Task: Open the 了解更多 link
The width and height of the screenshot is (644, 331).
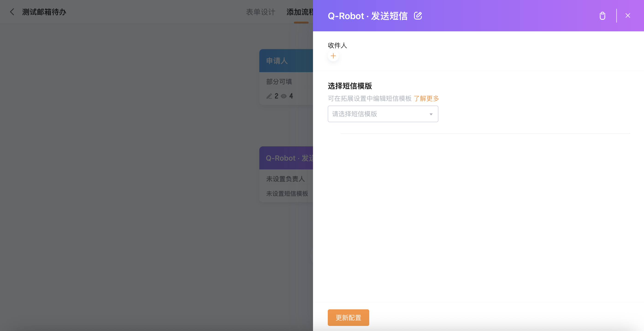Action: click(x=426, y=98)
